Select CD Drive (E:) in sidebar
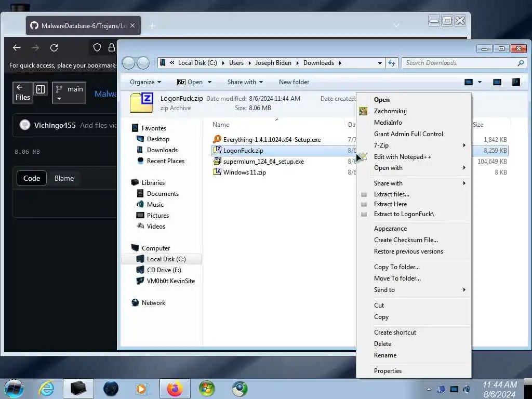 click(164, 270)
